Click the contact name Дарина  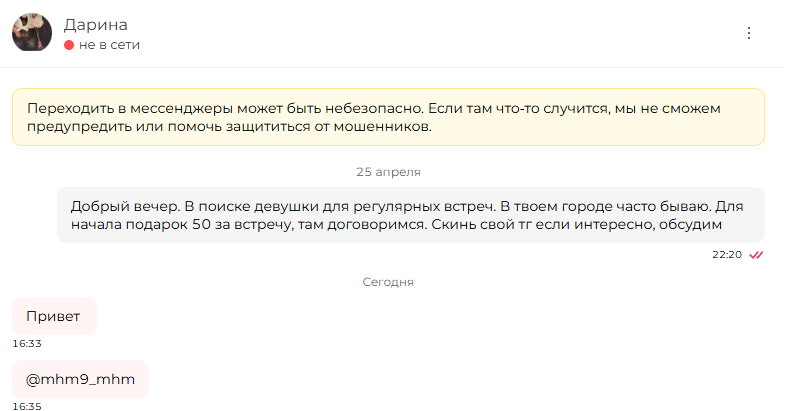coord(95,24)
